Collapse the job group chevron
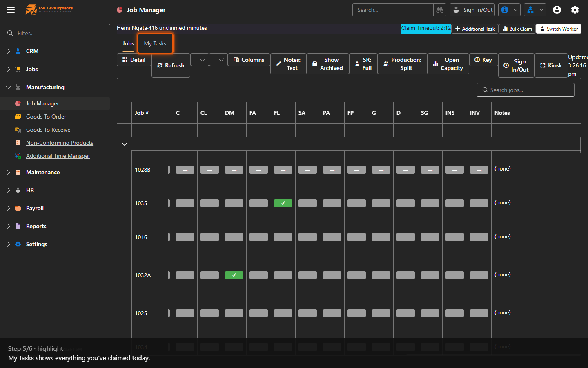 [125, 144]
